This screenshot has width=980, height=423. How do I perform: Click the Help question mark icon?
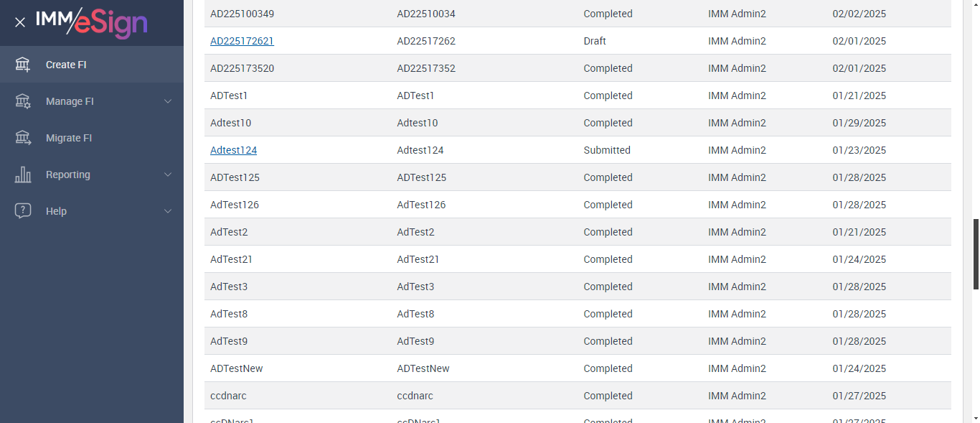click(23, 211)
